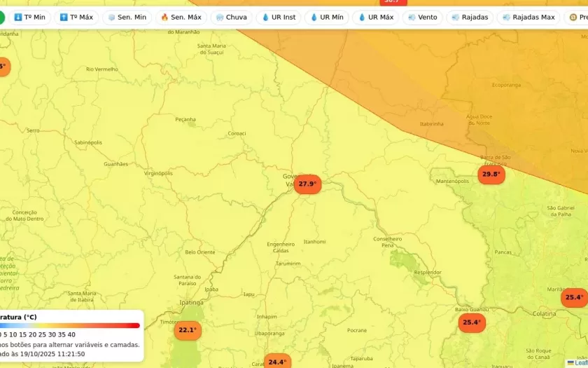Image resolution: width=588 pixels, height=368 pixels.
Task: Click the green circle button at top-left
Action: coord(2,17)
